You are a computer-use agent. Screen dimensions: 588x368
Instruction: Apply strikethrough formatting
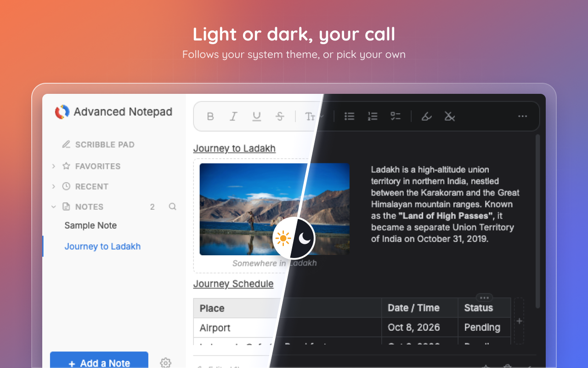(280, 116)
